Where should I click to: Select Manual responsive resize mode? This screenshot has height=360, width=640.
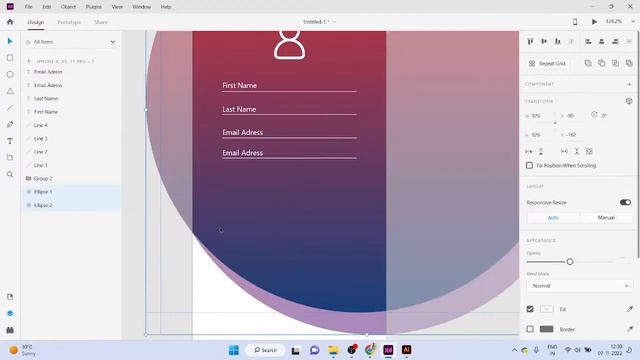coord(606,218)
